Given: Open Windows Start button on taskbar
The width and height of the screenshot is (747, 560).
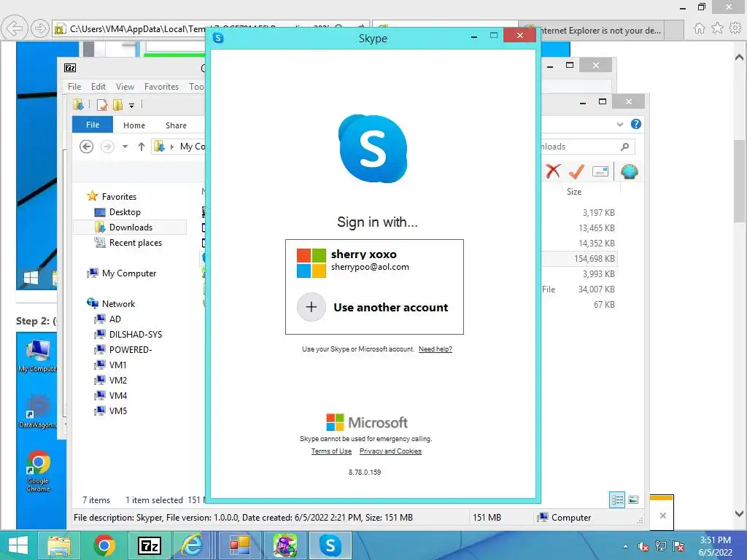Looking at the screenshot, I should pyautogui.click(x=18, y=545).
